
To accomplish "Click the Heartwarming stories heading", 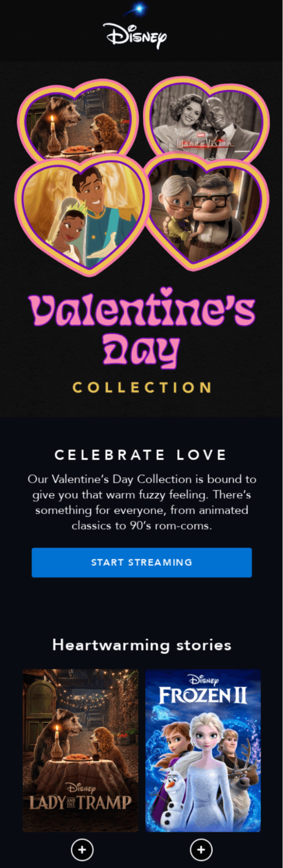I will pyautogui.click(x=142, y=645).
